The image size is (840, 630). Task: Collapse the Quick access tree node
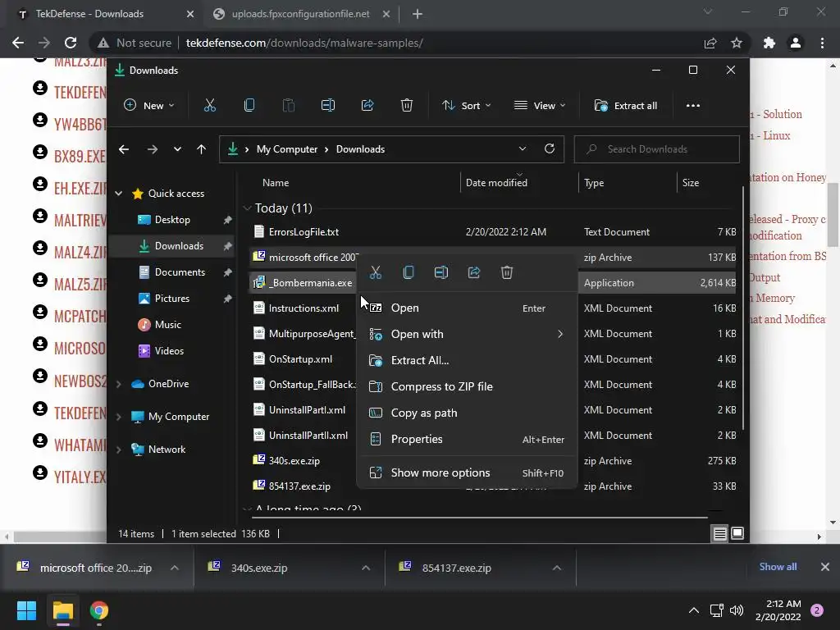(118, 194)
